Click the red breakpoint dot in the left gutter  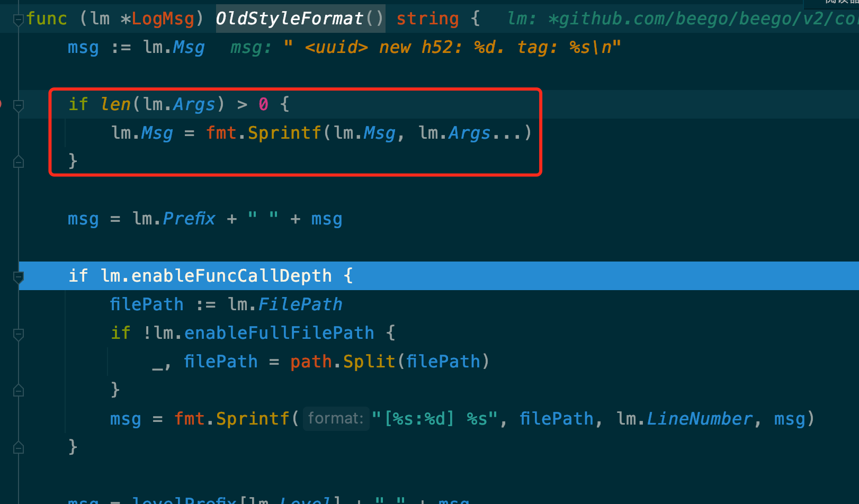tap(2, 105)
